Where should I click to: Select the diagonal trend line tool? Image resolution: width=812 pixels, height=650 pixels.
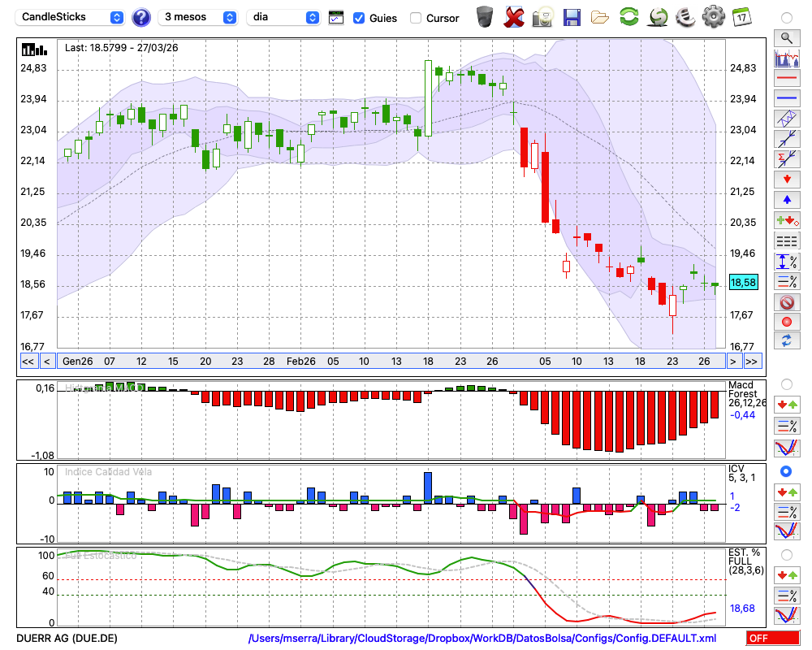pyautogui.click(x=787, y=139)
